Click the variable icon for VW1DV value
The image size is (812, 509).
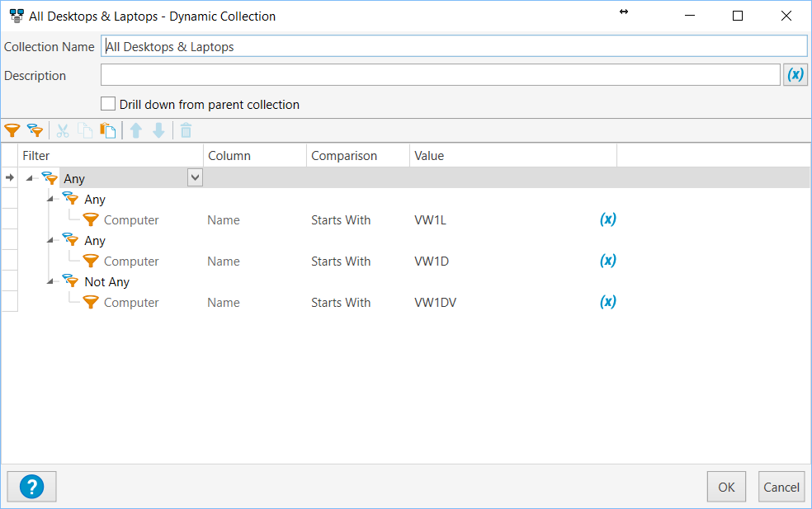tap(607, 302)
